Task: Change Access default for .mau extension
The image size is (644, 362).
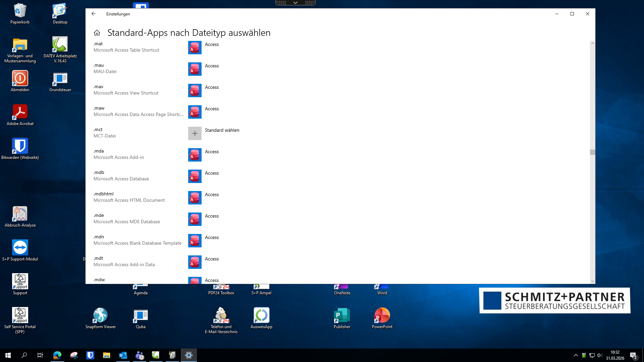Action: point(212,66)
